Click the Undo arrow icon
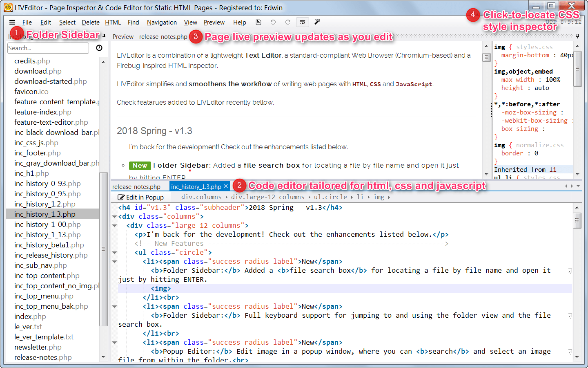 (273, 22)
